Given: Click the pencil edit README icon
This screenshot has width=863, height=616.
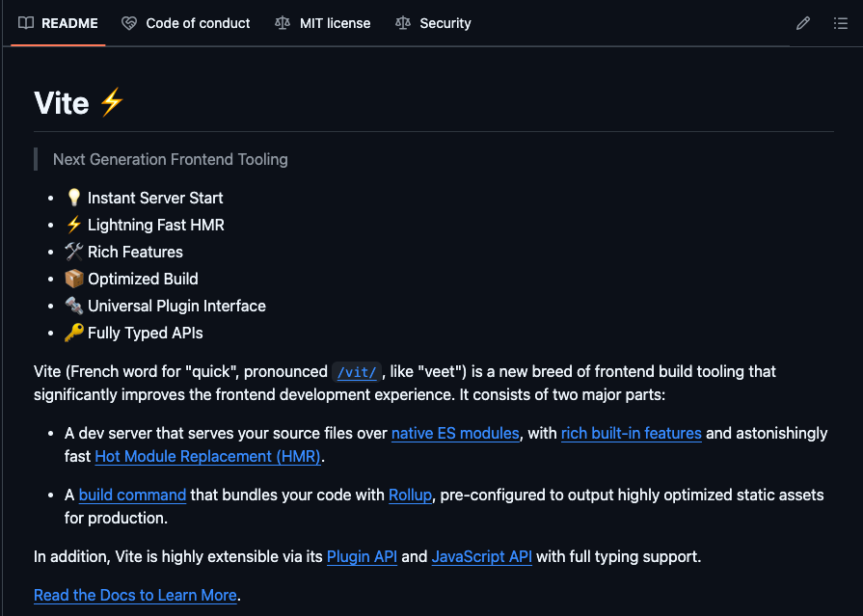Looking at the screenshot, I should point(802,23).
